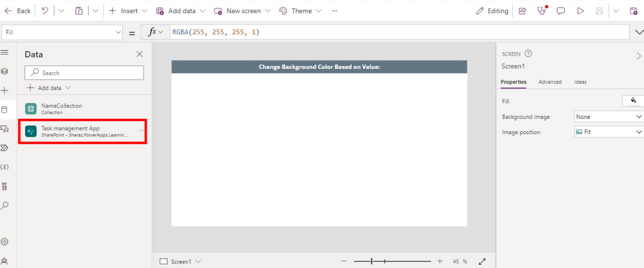The width and height of the screenshot is (644, 268).
Task: Switch to the Ideas tab
Action: [x=580, y=82]
